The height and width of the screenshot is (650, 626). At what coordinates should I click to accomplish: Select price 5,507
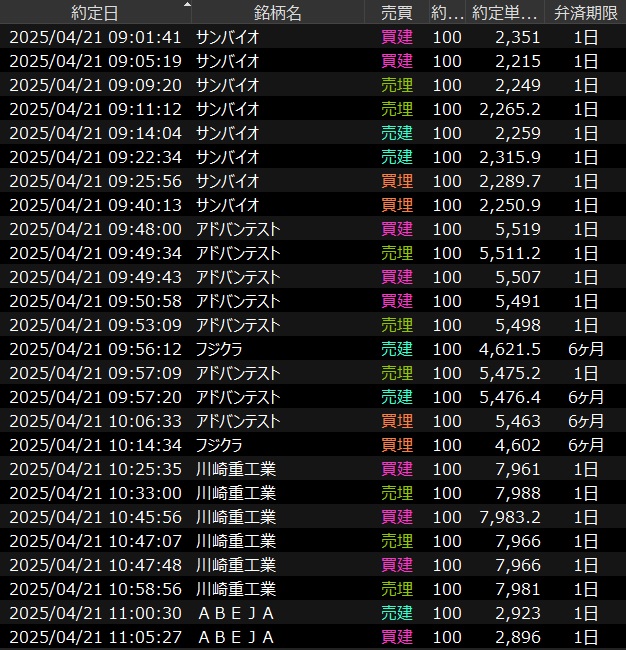[518, 277]
